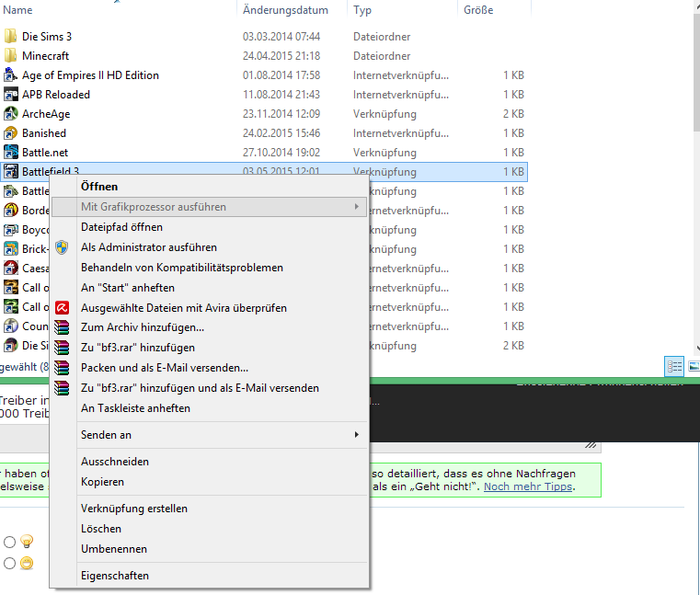700x595 pixels.
Task: Choose An Taskleiste anheften
Action: pyautogui.click(x=135, y=408)
